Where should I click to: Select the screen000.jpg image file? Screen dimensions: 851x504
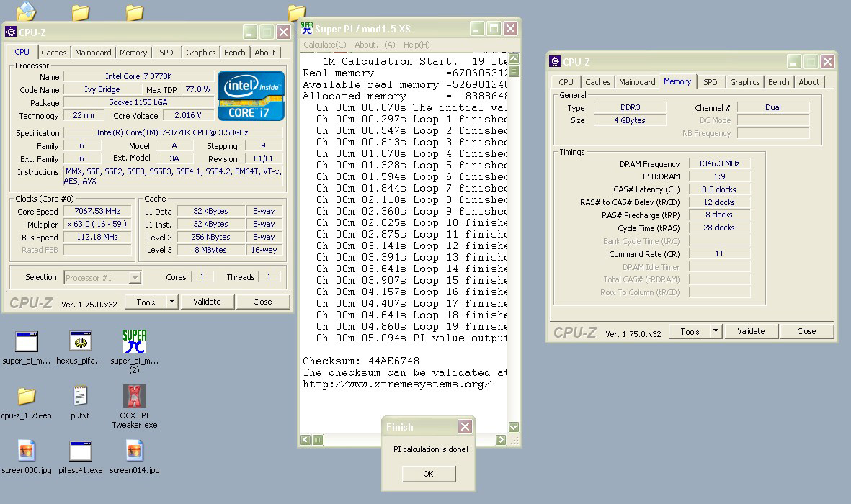click(26, 451)
